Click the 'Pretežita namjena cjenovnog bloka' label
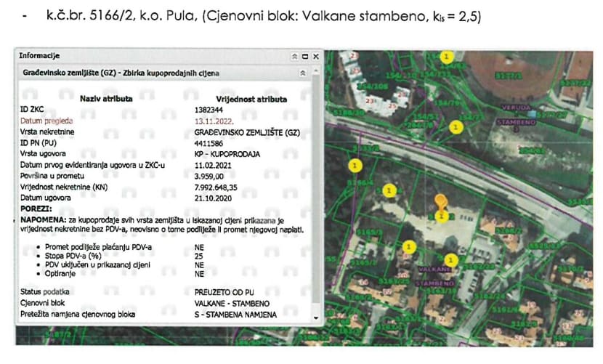The image size is (603, 364). tap(77, 314)
